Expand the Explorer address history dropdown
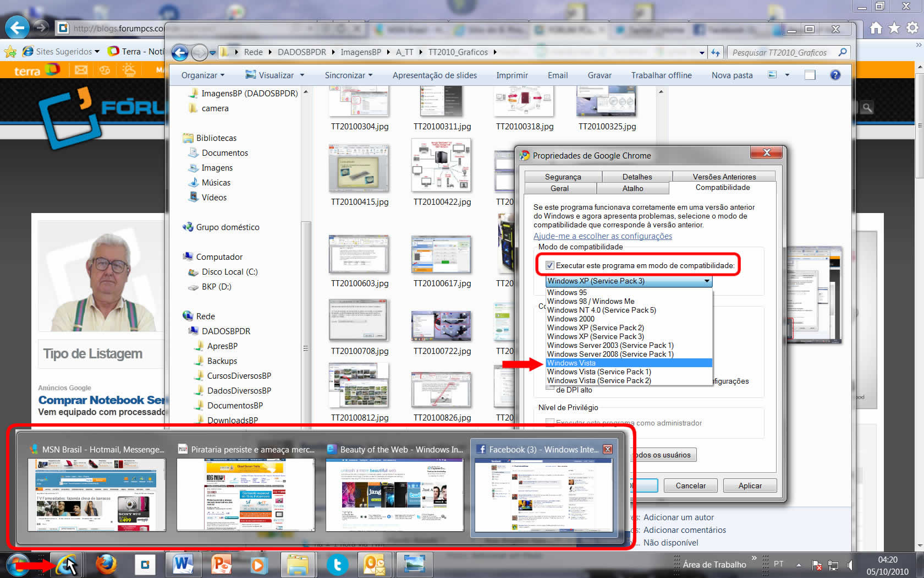The width and height of the screenshot is (924, 578). [702, 53]
